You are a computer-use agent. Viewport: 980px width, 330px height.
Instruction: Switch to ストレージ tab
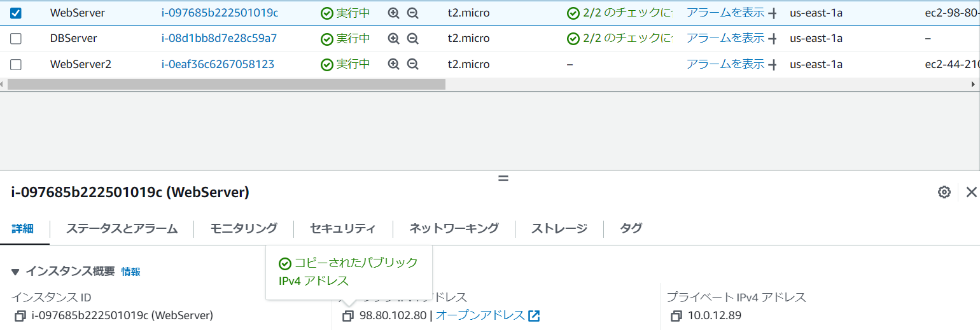tap(559, 228)
